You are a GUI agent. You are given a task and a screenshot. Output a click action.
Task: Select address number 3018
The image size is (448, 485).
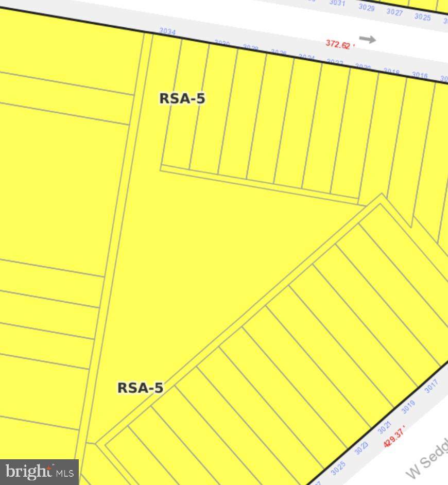pyautogui.click(x=391, y=72)
